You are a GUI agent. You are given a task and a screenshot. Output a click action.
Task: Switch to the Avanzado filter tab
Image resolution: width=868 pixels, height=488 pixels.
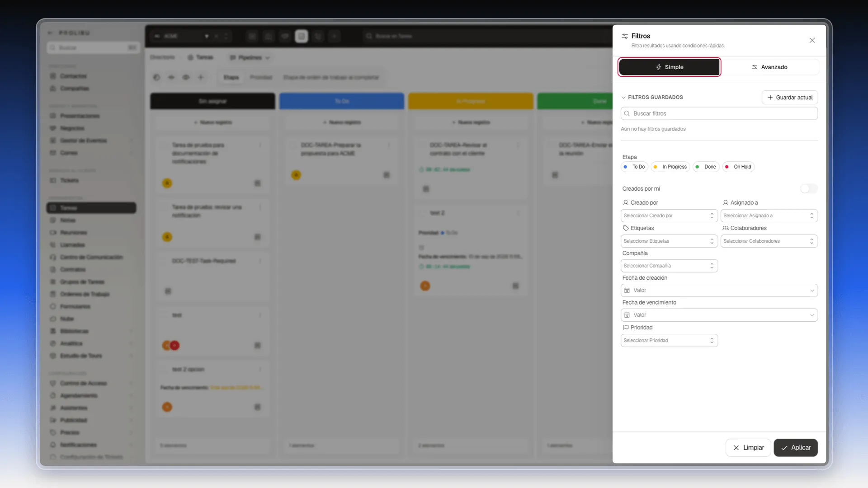coord(769,67)
